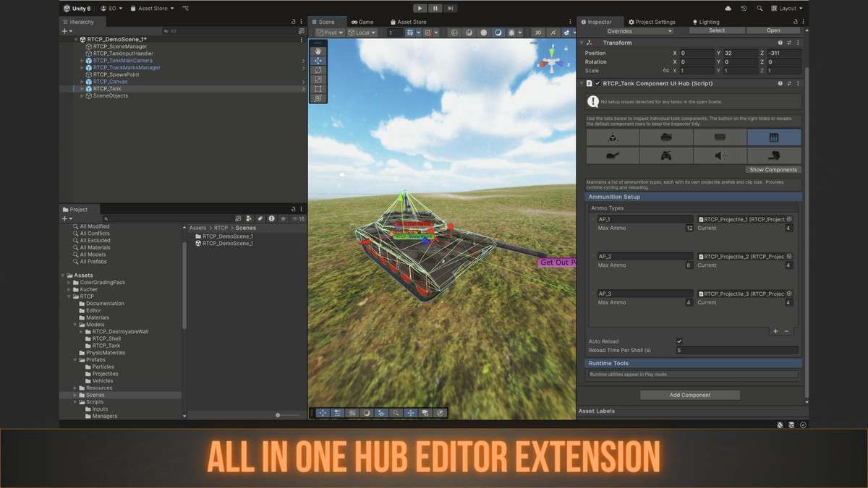Screen dimensions: 868x488
Task: Click the AP_2 Max Ammo value field
Action: (689, 265)
